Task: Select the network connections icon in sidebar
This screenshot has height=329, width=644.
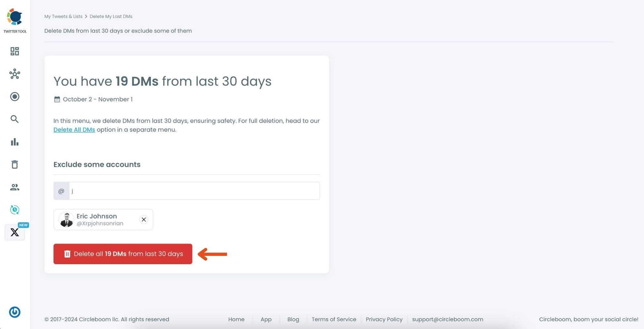Action: click(x=14, y=74)
